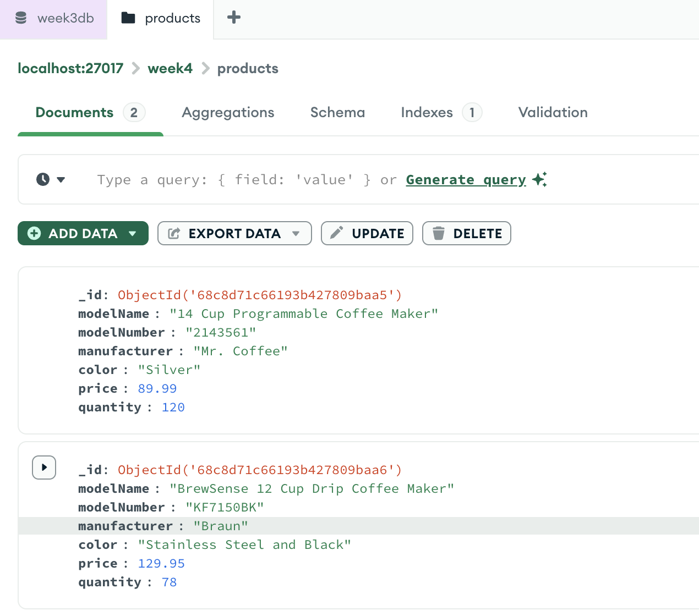Select the "14 Cup Programmable Coffee Maker" value
The height and width of the screenshot is (616, 699).
[304, 313]
